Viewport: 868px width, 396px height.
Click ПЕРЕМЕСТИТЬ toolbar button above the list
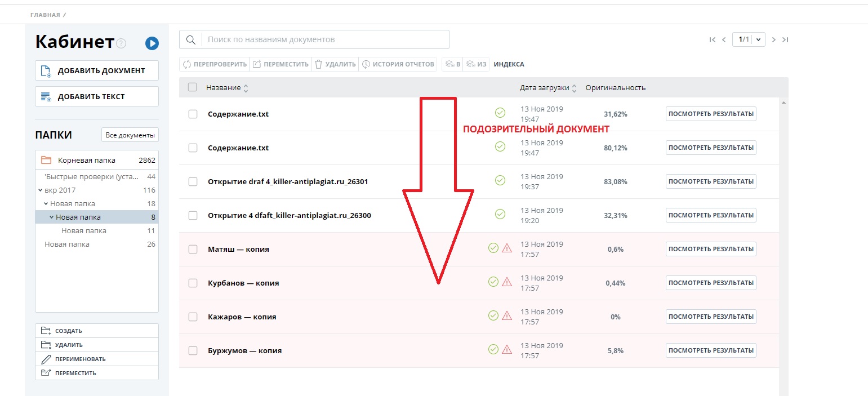281,64
